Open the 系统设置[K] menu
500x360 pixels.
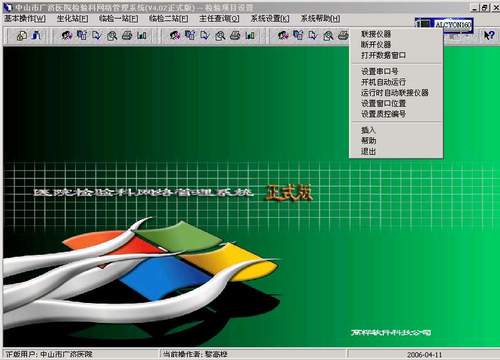point(270,19)
